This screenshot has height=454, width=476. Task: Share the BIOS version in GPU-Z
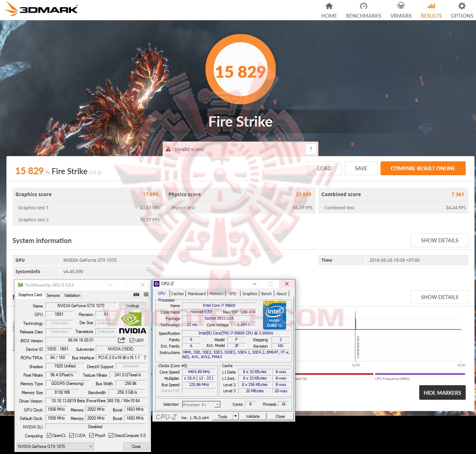pyautogui.click(x=121, y=340)
